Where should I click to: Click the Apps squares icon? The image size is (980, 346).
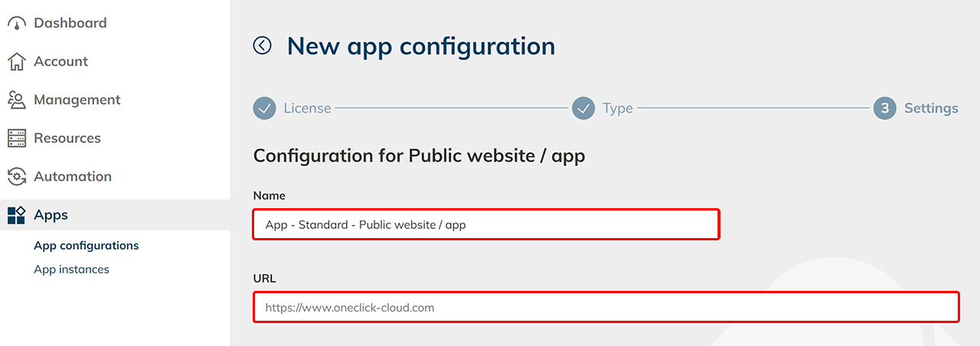coord(17,215)
